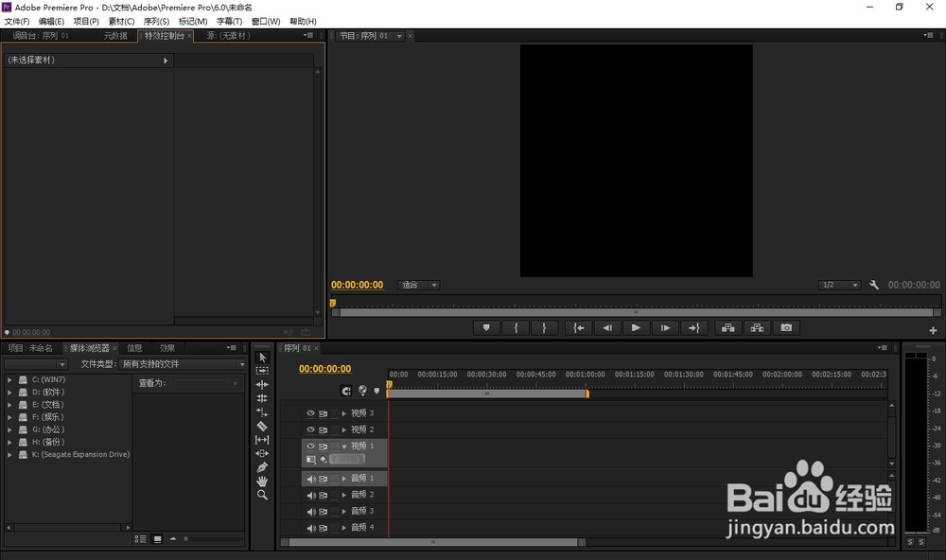Switch to 项目: 未命名 tab

30,348
